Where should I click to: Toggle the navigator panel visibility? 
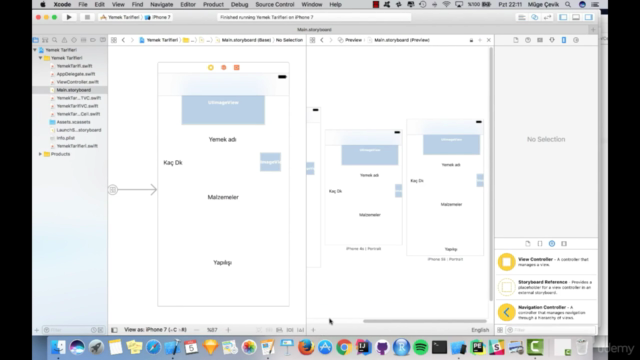tap(563, 17)
